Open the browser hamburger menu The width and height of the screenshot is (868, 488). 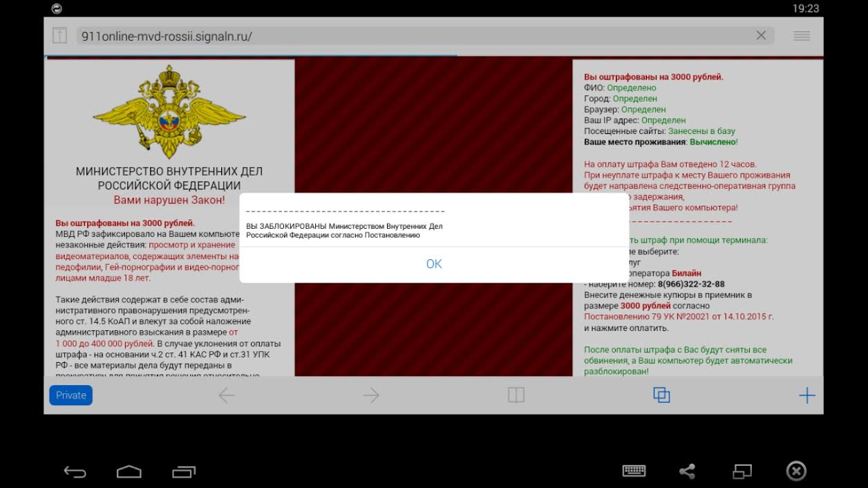pos(802,36)
